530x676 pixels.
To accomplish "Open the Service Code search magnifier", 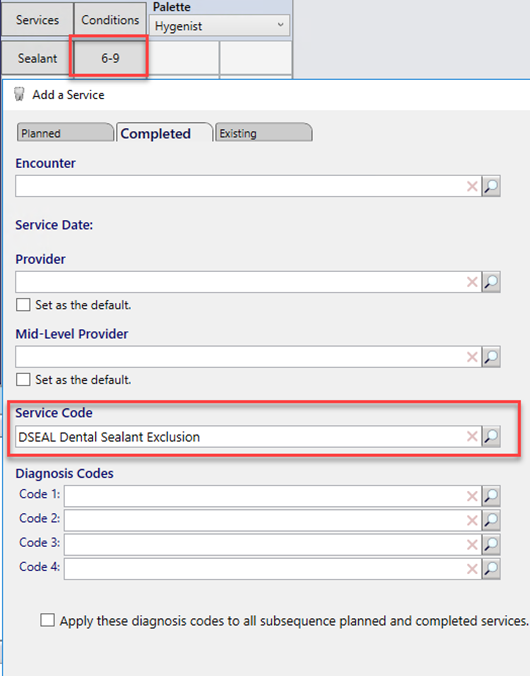I will pos(491,436).
